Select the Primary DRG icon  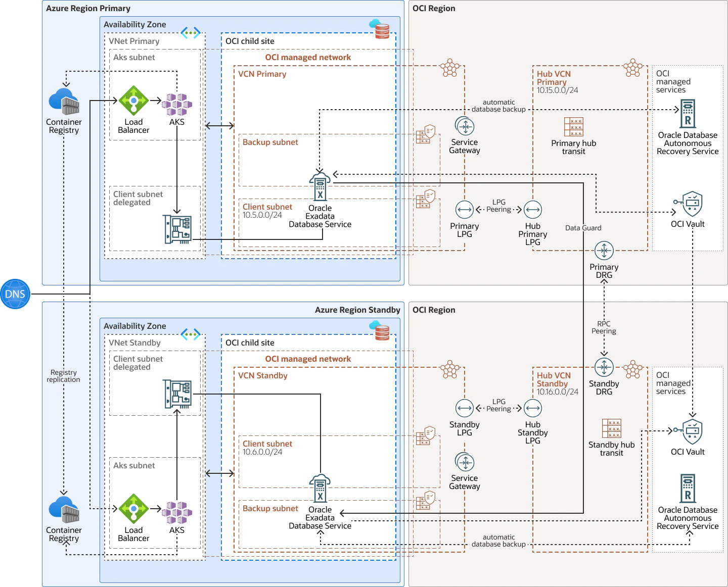[x=604, y=251]
